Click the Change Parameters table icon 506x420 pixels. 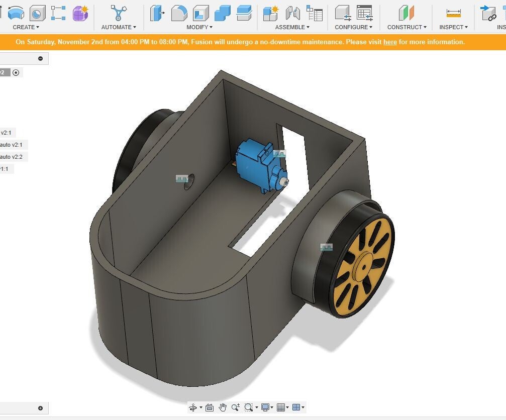pyautogui.click(x=364, y=13)
